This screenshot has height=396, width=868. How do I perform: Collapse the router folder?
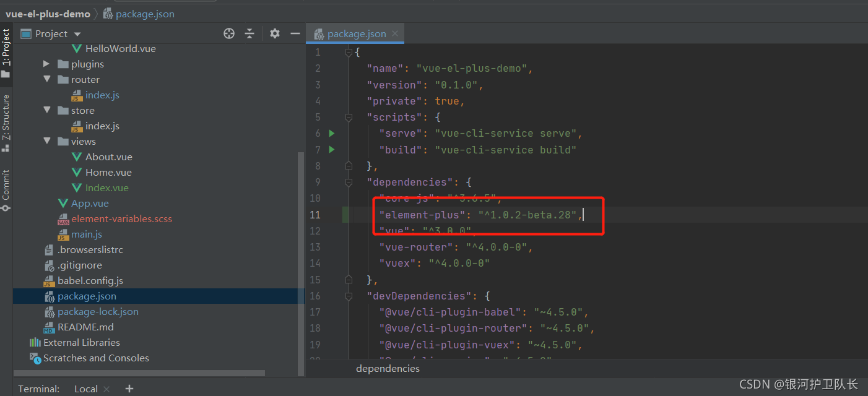coord(46,79)
